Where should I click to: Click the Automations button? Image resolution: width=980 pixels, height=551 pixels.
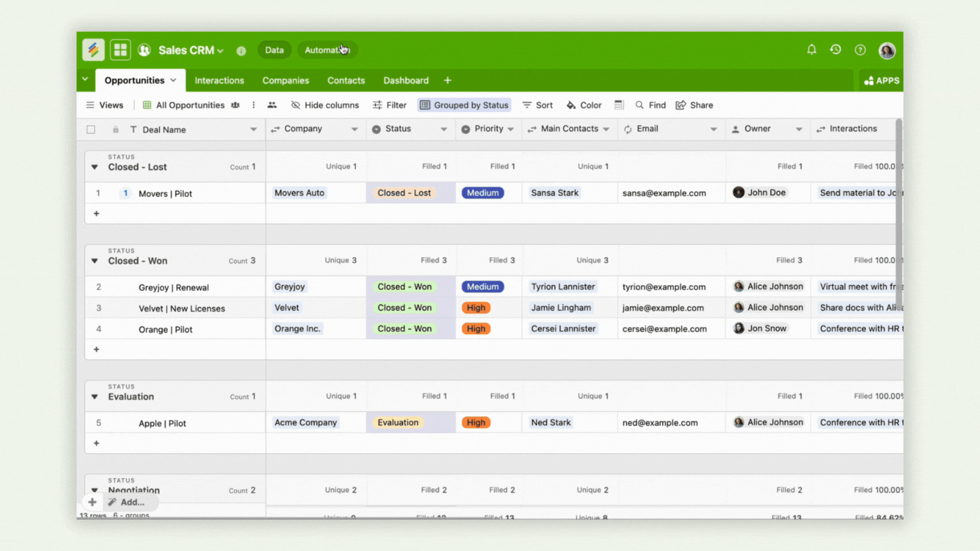[x=327, y=50]
